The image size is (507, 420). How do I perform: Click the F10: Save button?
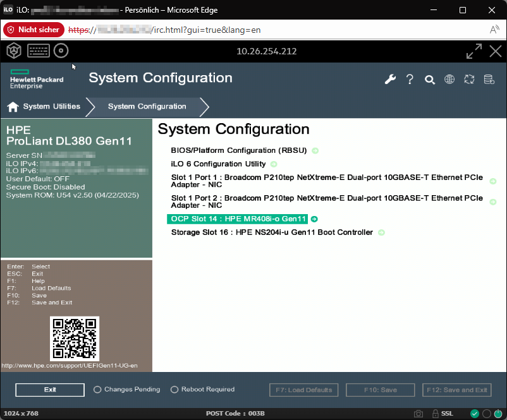click(381, 390)
